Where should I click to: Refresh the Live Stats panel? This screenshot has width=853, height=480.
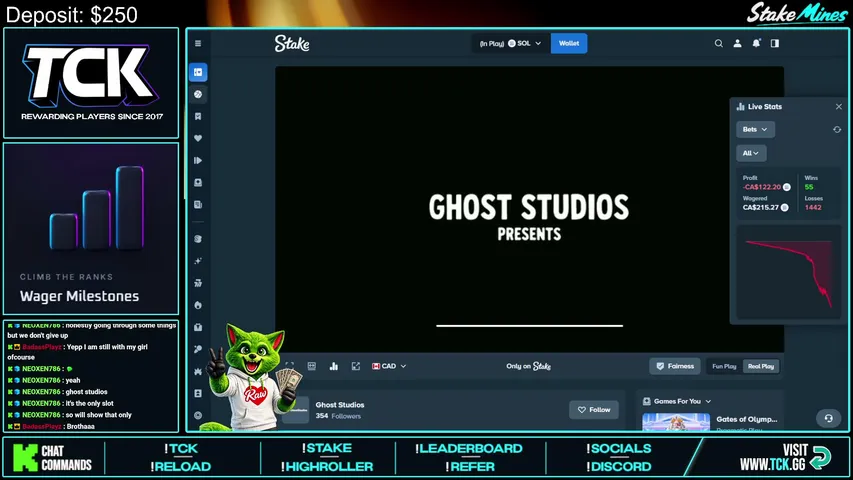click(x=837, y=130)
